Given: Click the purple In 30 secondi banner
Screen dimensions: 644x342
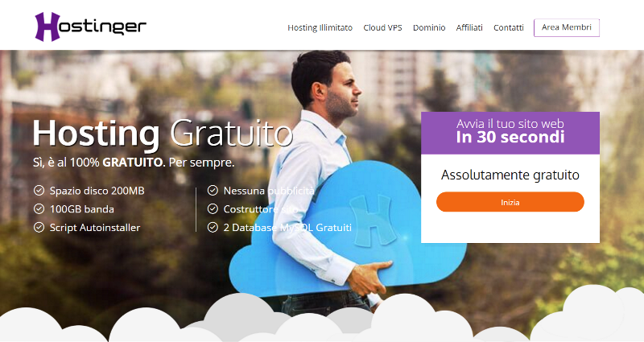Looking at the screenshot, I should 510,133.
